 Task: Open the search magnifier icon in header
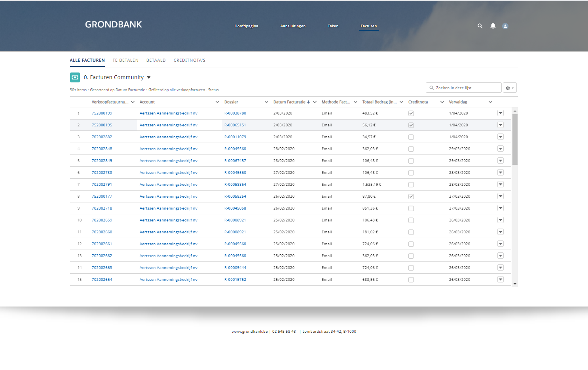click(x=480, y=26)
